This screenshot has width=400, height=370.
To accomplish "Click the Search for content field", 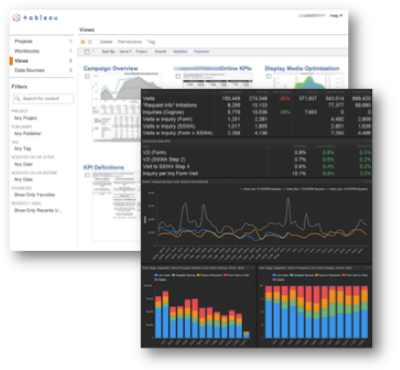I will [x=43, y=99].
